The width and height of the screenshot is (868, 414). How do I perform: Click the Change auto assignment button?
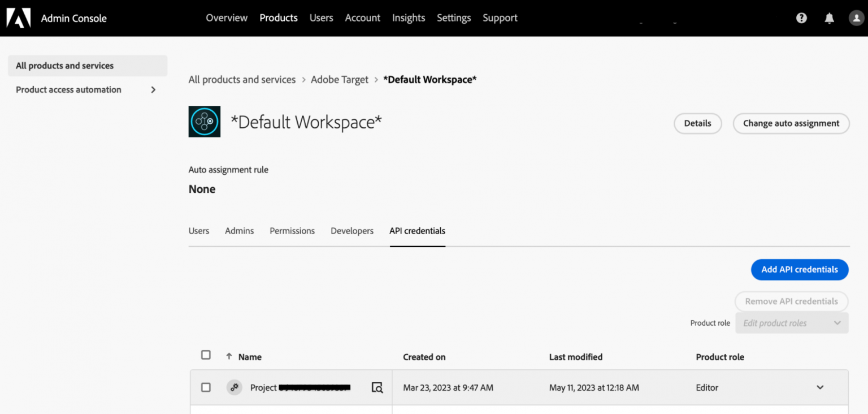[791, 123]
